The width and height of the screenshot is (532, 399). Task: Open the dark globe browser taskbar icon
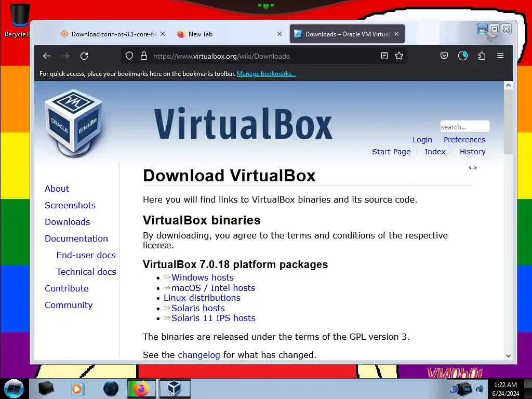(111, 389)
